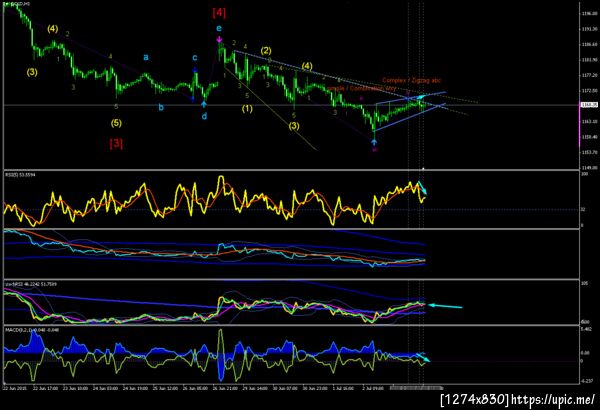Select the 'Complex / Zigzag abc' annotation
The image size is (600, 410).
[411, 80]
